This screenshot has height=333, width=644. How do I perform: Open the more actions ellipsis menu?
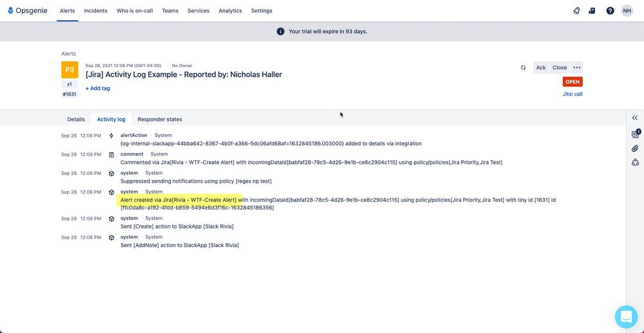(577, 67)
